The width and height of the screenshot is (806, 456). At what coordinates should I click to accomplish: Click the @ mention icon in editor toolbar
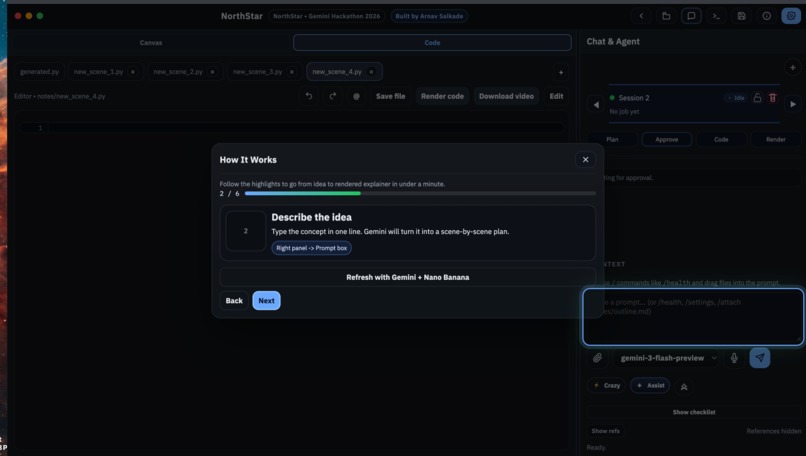pyautogui.click(x=356, y=96)
